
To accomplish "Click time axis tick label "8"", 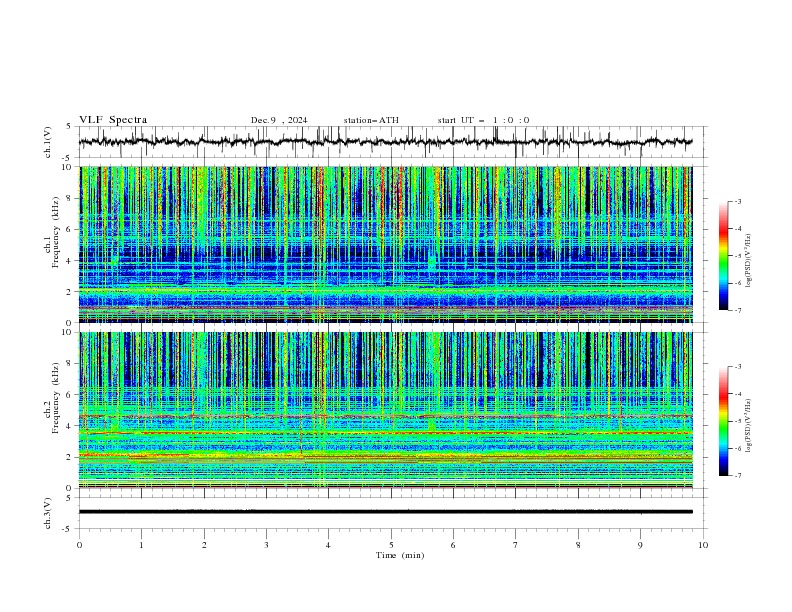I will pos(578,545).
